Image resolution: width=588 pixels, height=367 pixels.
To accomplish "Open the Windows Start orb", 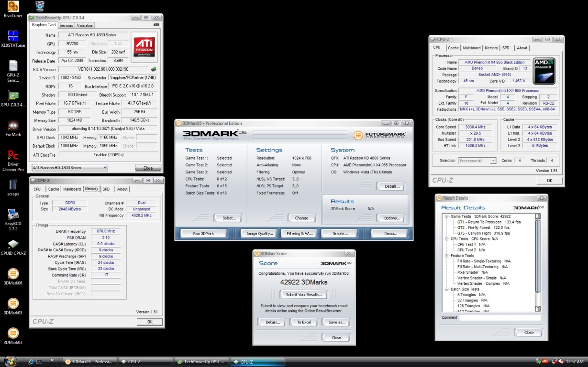I will (x=10, y=361).
